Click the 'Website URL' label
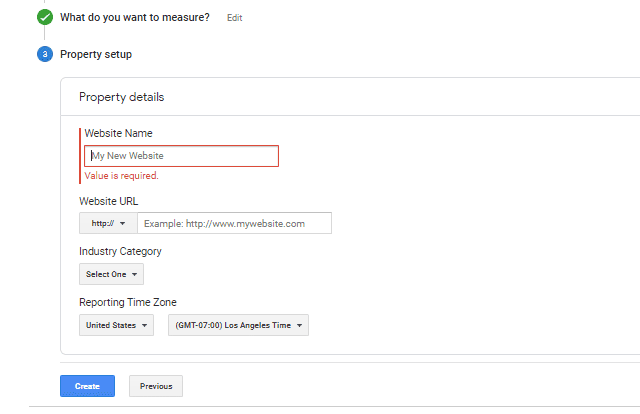The height and width of the screenshot is (414, 640). click(109, 201)
